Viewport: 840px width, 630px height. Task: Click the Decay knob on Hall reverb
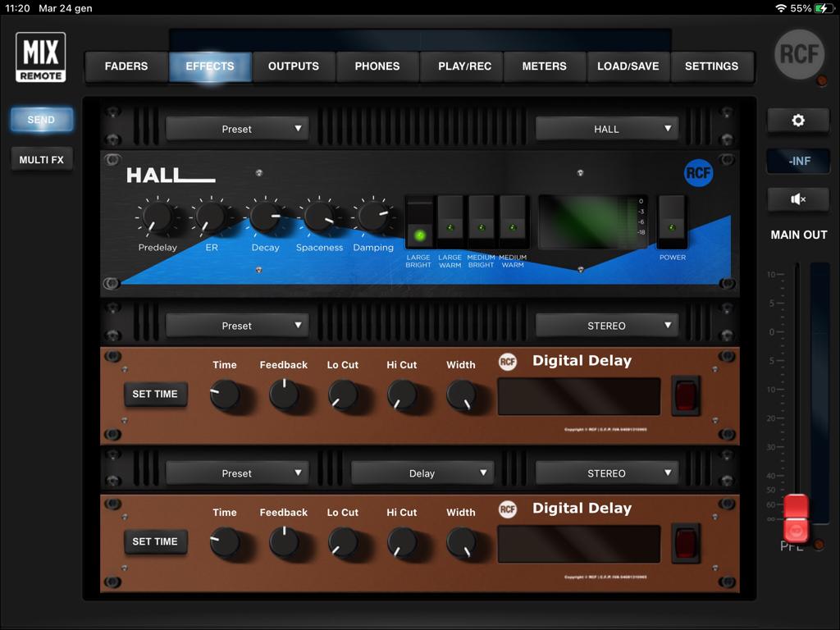point(265,217)
